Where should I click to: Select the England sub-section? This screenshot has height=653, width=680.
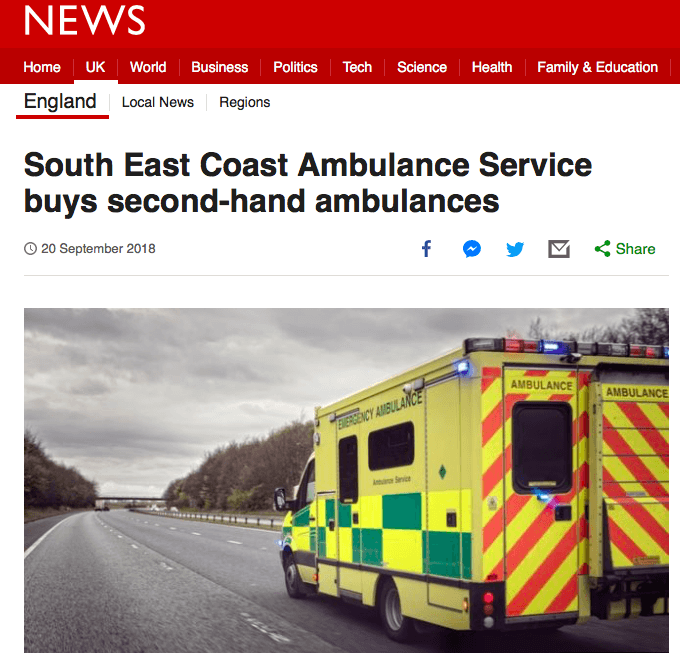point(60,101)
